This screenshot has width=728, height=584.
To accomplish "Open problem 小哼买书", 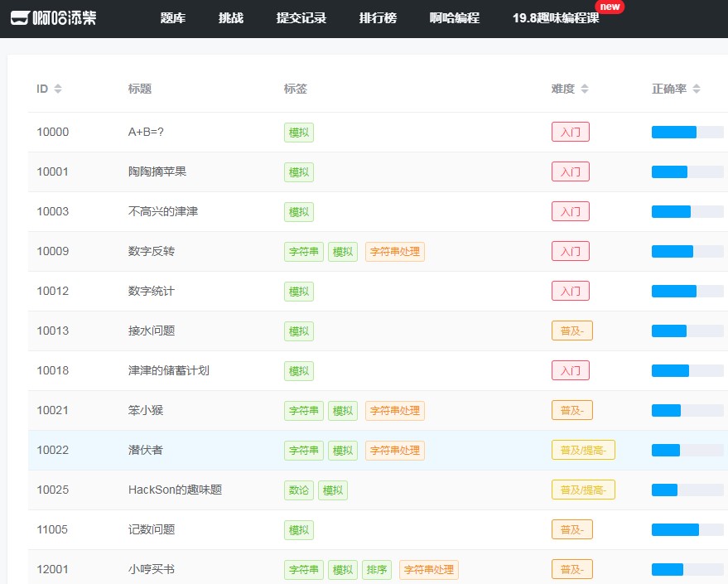I will pyautogui.click(x=152, y=570).
